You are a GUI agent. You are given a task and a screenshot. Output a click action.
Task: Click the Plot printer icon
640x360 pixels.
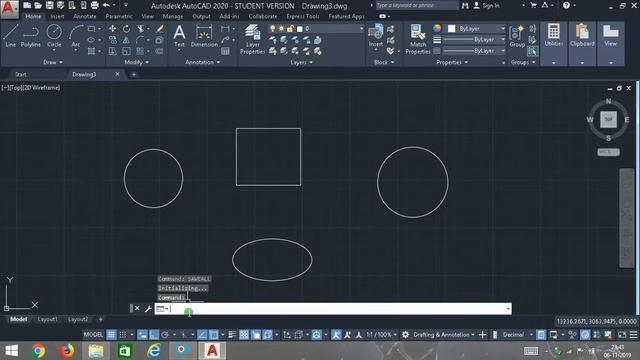click(94, 5)
